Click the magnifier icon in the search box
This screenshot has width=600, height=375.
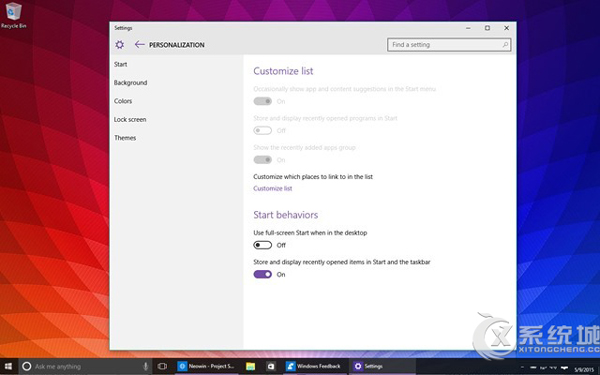(x=505, y=45)
